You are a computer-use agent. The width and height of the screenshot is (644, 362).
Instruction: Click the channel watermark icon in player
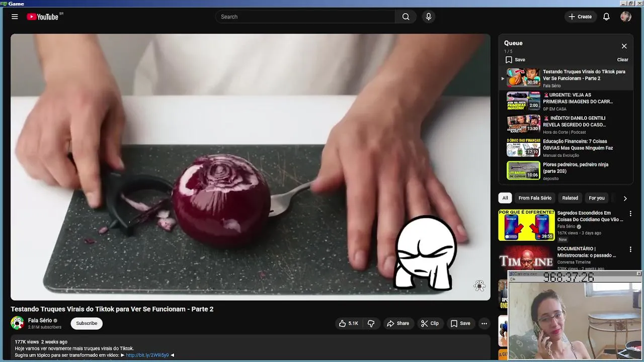coord(479,286)
